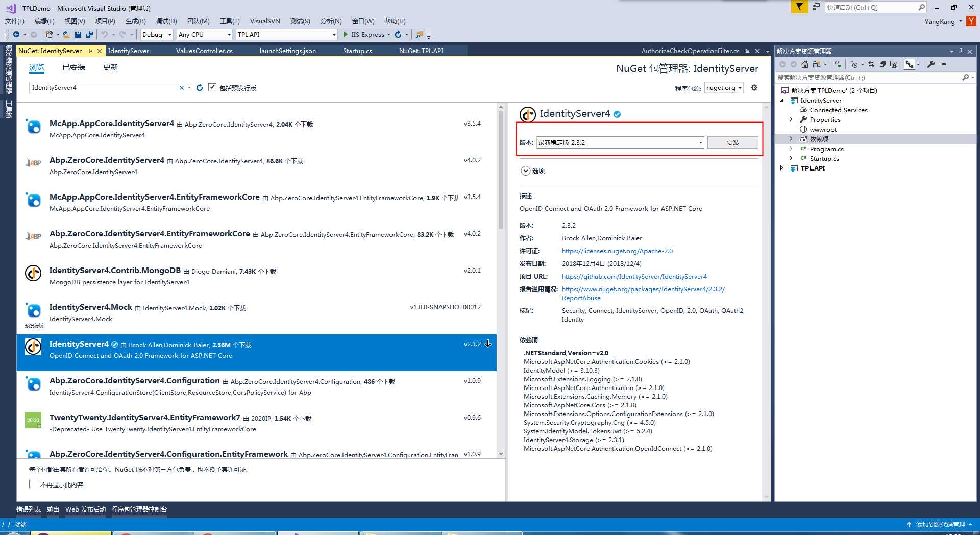
Task: Start debugging with IIS Express play button
Action: click(x=346, y=34)
